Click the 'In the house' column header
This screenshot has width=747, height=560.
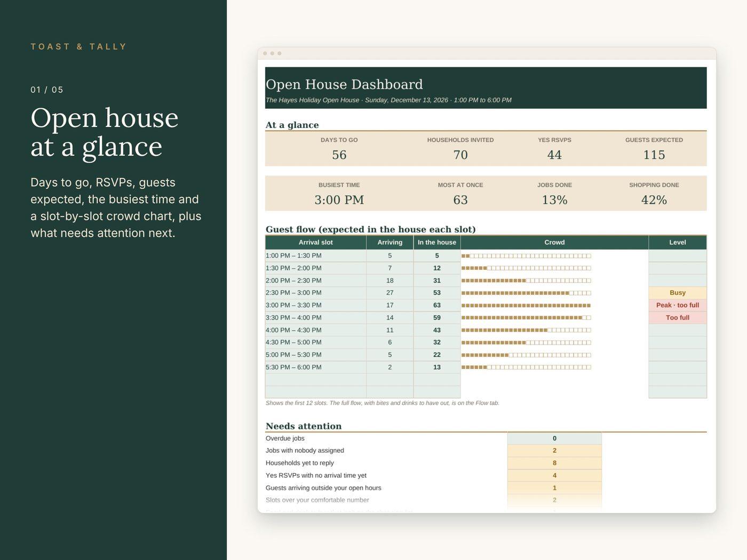click(437, 243)
